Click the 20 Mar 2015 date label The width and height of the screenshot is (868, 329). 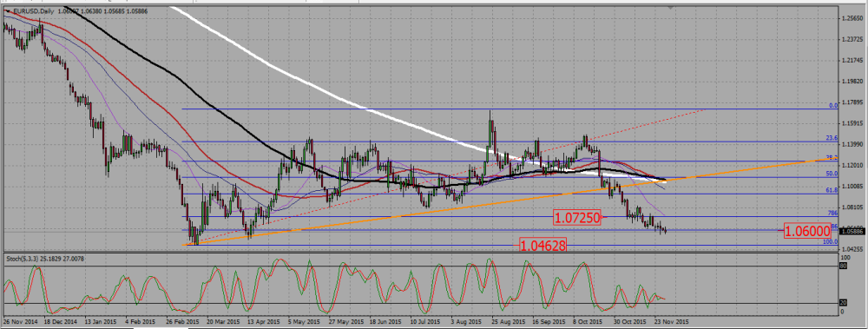[222, 321]
